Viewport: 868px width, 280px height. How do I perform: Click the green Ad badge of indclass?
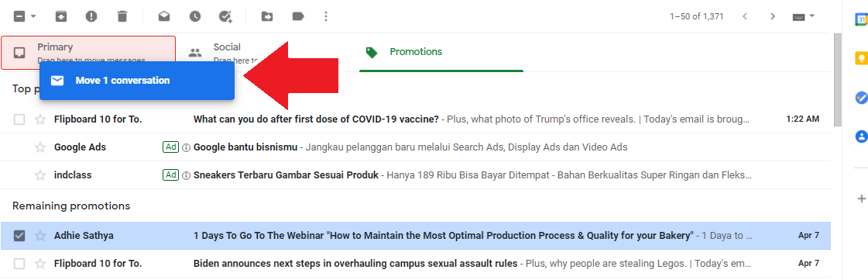pyautogui.click(x=170, y=175)
